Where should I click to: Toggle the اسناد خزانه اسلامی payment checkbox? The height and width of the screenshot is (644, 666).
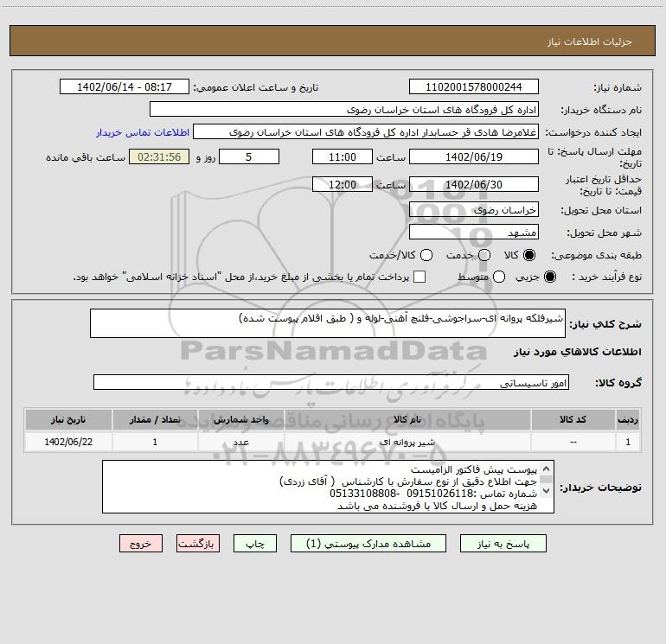click(x=419, y=277)
